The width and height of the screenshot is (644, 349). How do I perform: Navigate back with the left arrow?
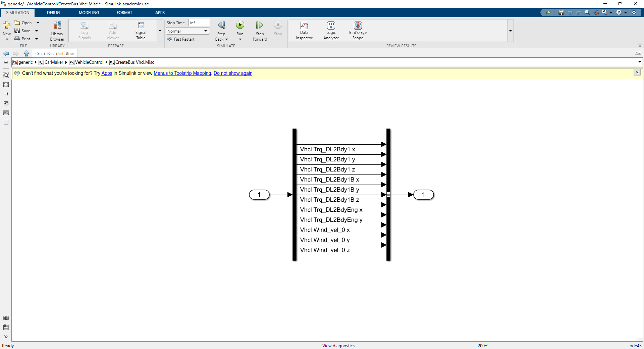point(6,54)
